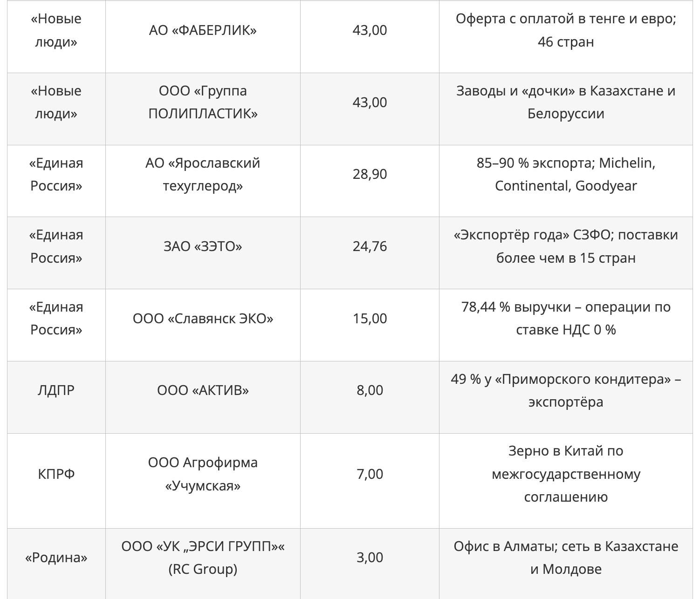The image size is (700, 599).
Task: Select the 7,00 amount cell
Action: [x=370, y=474]
